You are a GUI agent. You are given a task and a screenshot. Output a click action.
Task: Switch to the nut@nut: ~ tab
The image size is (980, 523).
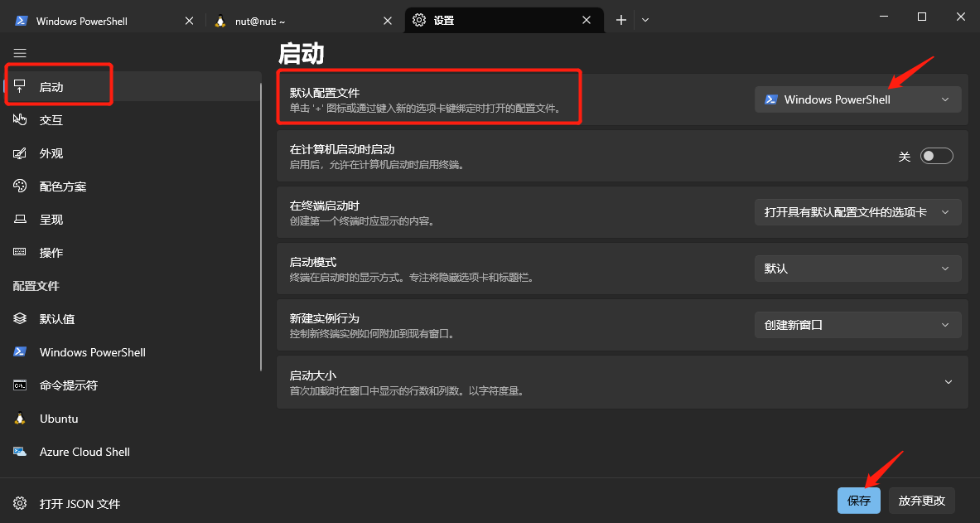[302, 21]
